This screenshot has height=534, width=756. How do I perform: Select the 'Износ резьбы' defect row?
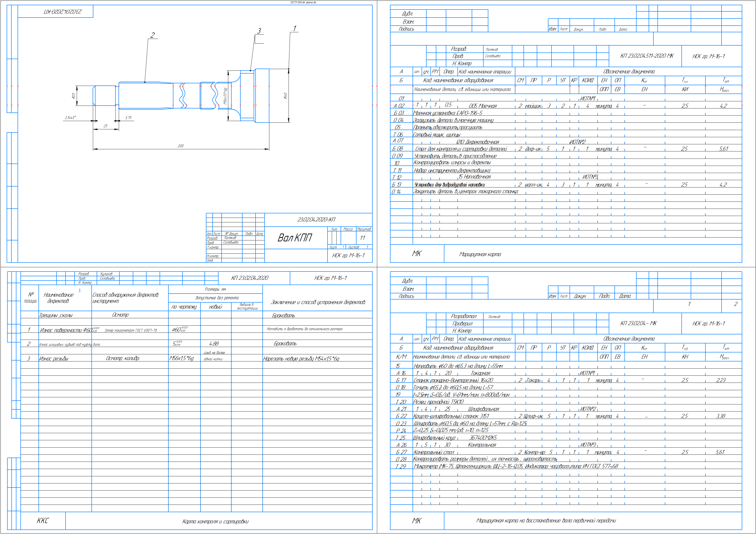click(54, 359)
